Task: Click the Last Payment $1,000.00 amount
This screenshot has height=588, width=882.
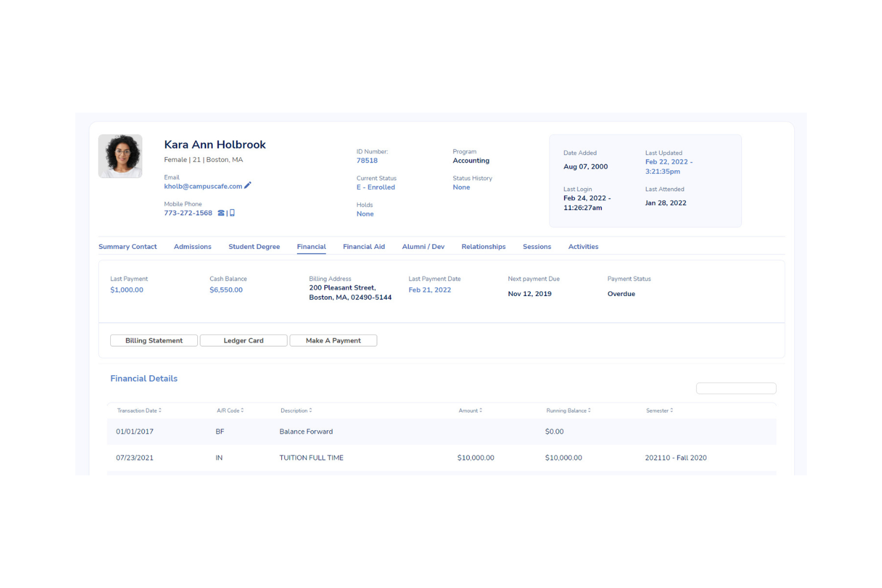Action: (x=127, y=290)
